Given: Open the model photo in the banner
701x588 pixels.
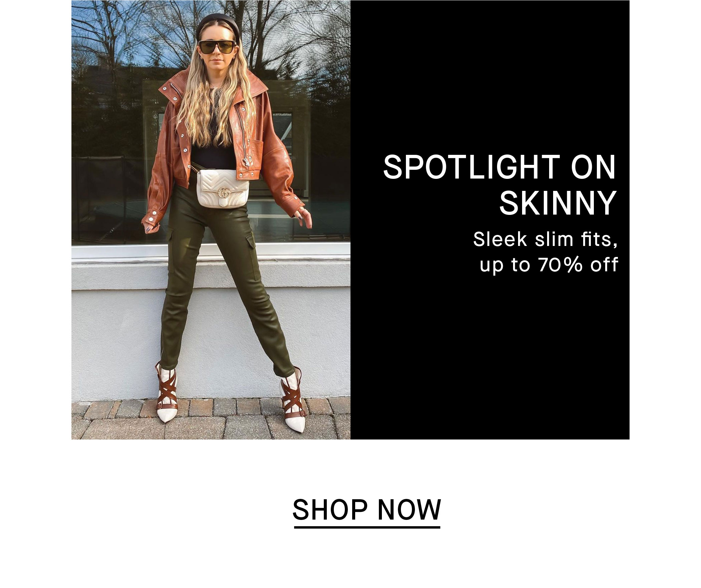Looking at the screenshot, I should point(211,220).
